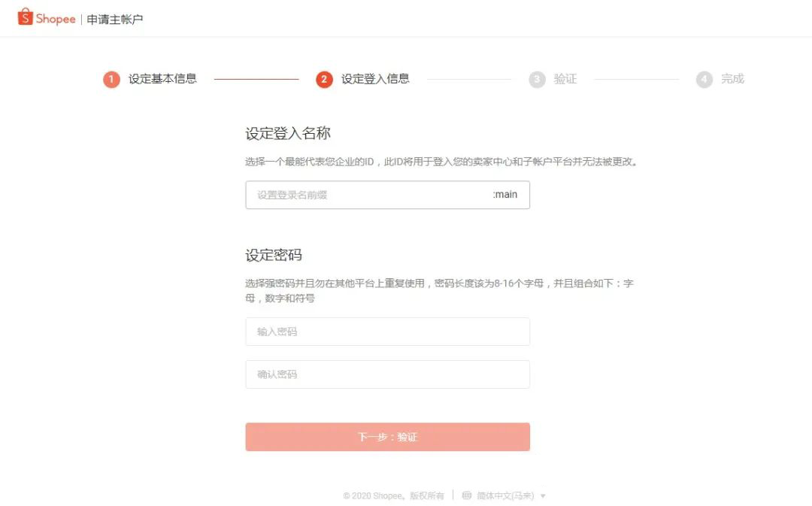Viewport: 812px width, 506px height.
Task: Focus the 确认密码 confirmation field
Action: point(387,374)
